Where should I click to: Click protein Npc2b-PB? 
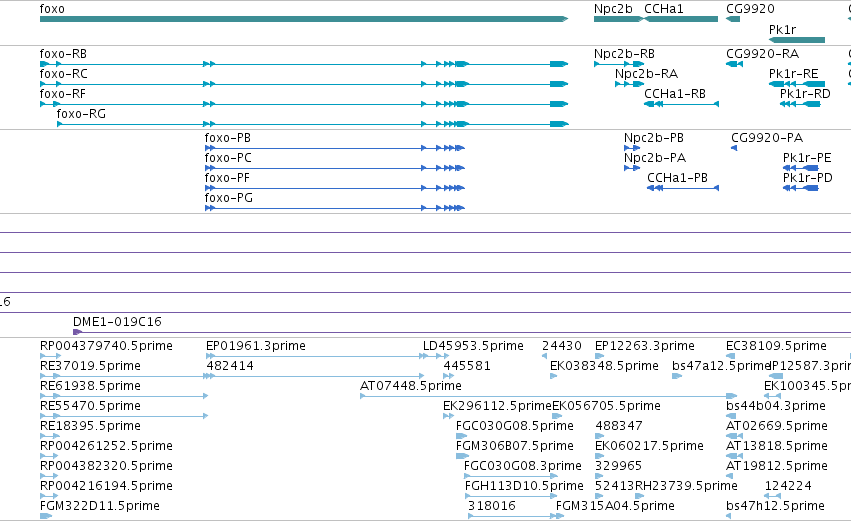653,138
